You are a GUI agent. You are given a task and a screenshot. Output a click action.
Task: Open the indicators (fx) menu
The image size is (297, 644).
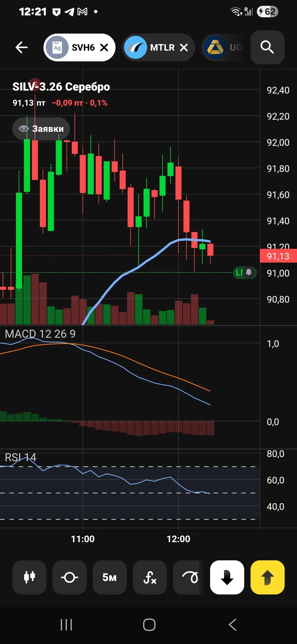pyautogui.click(x=150, y=577)
